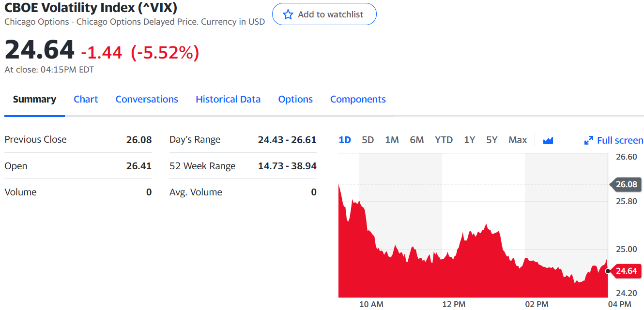Viewport: 644px width, 310px height.
Task: Open the Chart tab
Action: tap(86, 99)
